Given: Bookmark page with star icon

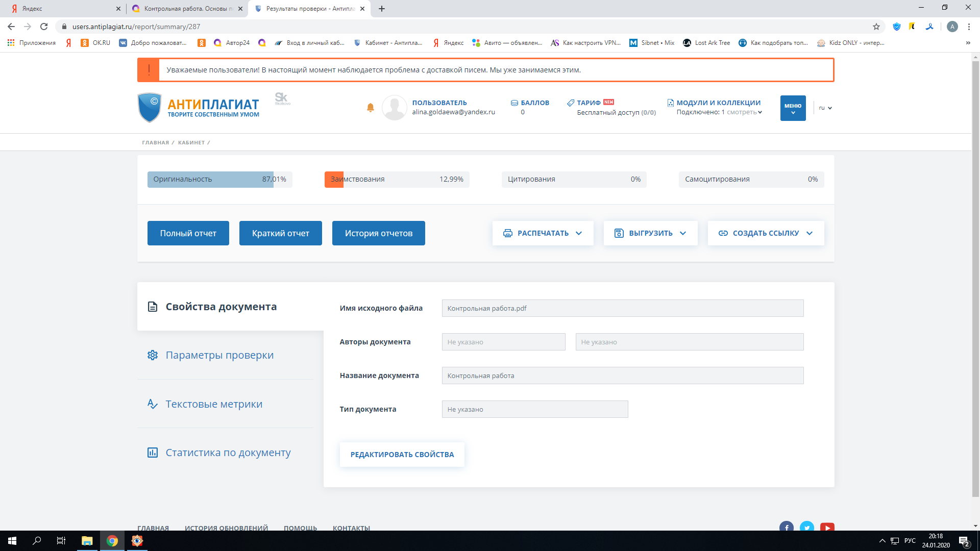Looking at the screenshot, I should (876, 27).
